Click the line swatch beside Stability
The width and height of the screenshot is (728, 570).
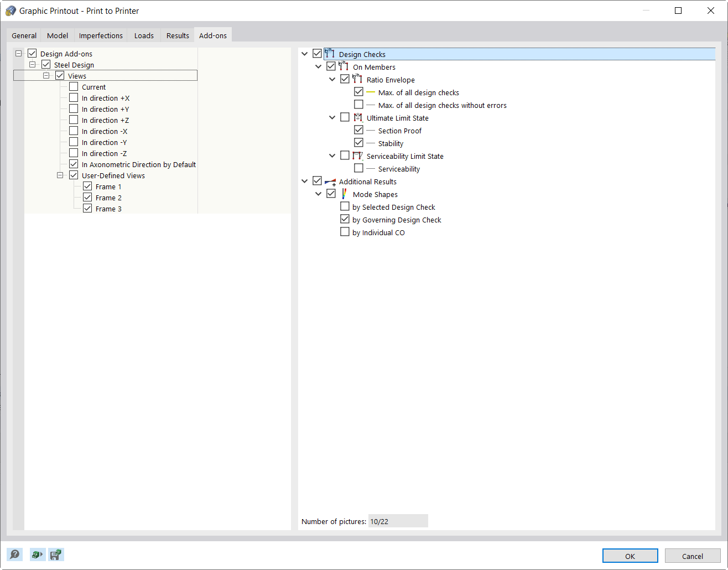[371, 143]
